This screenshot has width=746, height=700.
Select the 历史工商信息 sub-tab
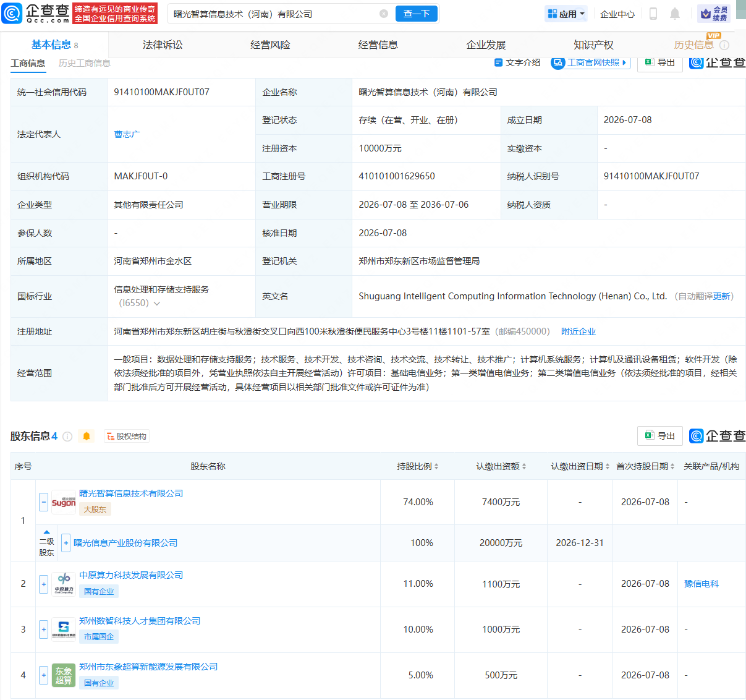(x=85, y=63)
